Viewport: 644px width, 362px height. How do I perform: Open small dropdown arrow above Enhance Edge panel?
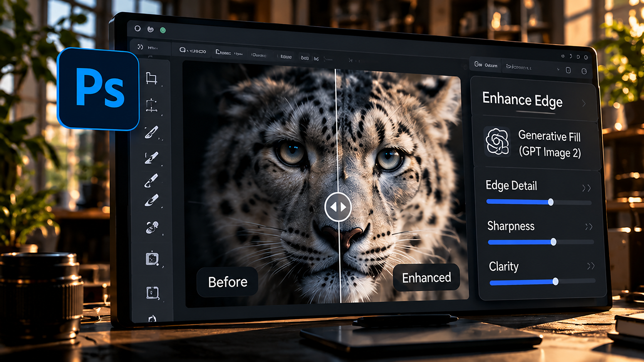pyautogui.click(x=558, y=70)
